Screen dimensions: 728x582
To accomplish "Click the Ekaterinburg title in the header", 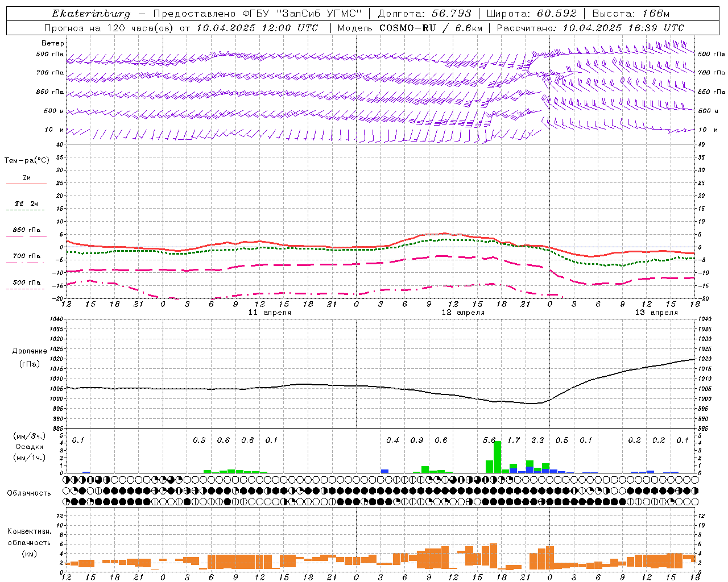I will pos(91,14).
